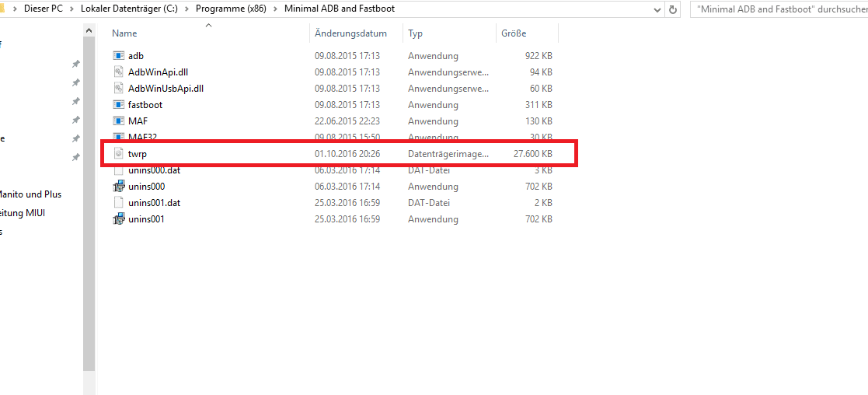Select the adb file name

136,56
